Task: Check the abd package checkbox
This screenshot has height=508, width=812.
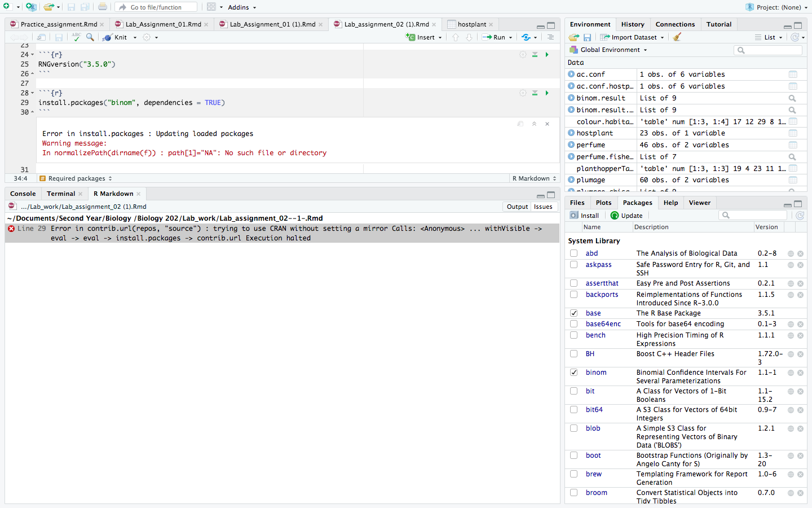Action: [x=573, y=253]
